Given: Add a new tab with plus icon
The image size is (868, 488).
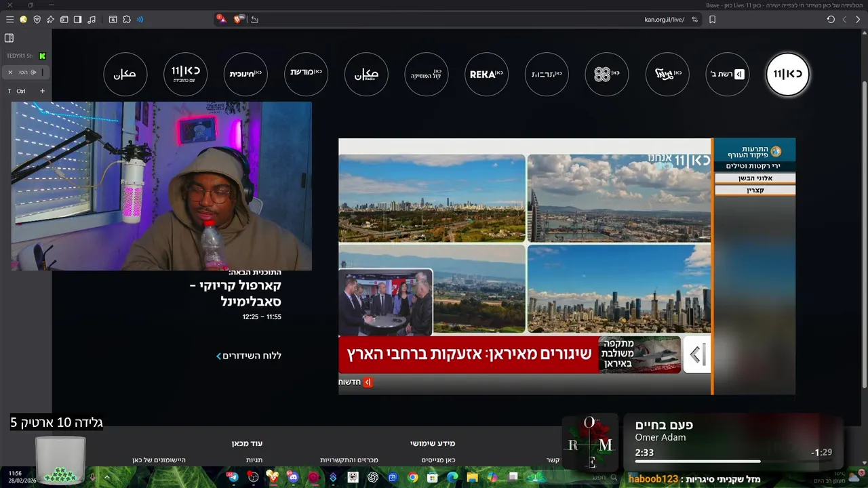Looking at the screenshot, I should click(x=42, y=91).
